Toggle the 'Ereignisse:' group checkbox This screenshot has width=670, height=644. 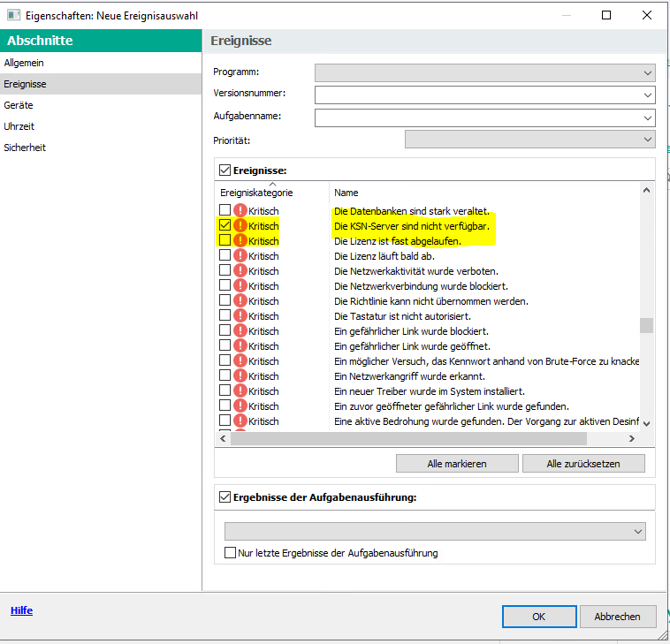tap(225, 170)
